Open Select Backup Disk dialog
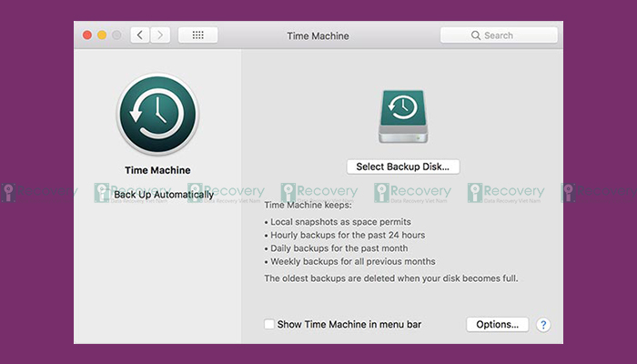The image size is (637, 364). coord(403,167)
